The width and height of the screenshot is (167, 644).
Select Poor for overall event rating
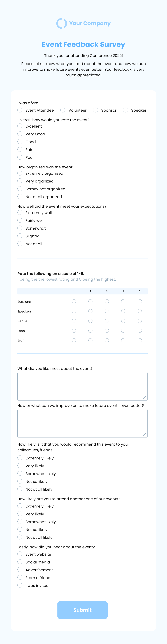coord(20,157)
